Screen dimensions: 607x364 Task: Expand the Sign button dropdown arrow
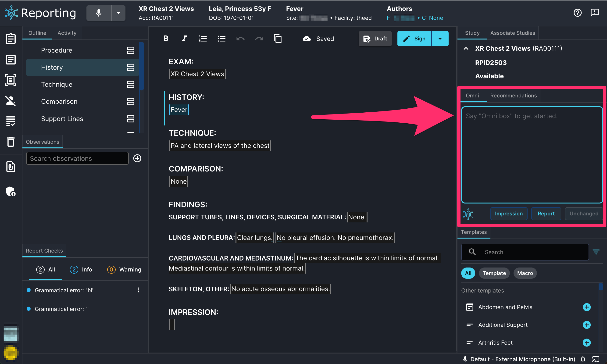(x=440, y=39)
